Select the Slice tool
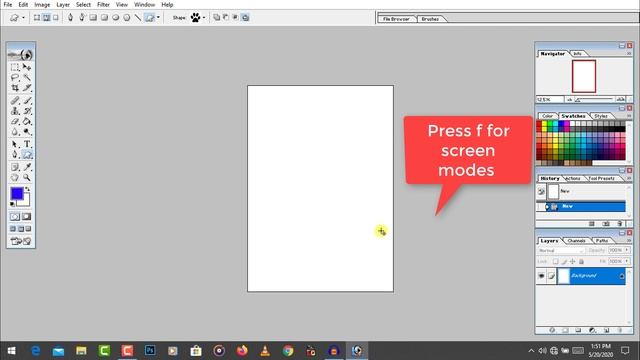 [27, 88]
